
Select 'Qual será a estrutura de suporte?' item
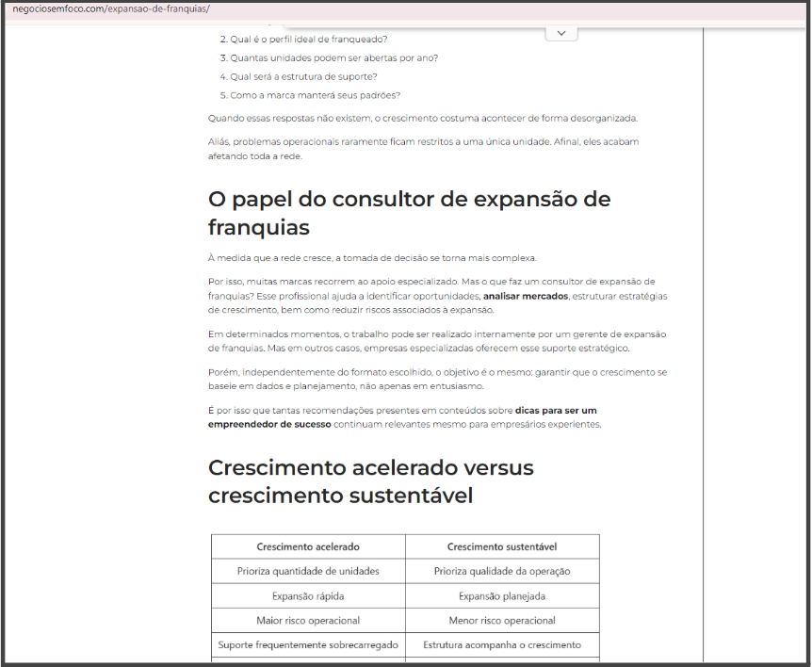click(303, 76)
